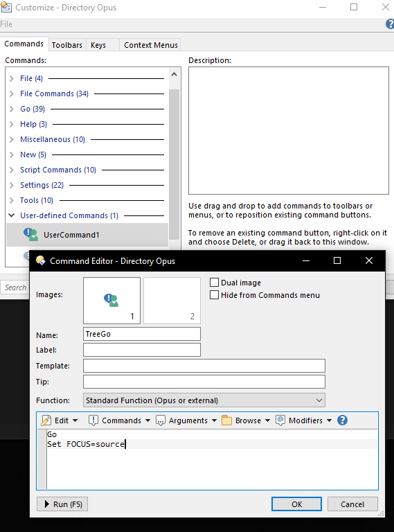Viewport: 394px width, 532px height.
Task: Click in the Label input field
Action: 142,350
